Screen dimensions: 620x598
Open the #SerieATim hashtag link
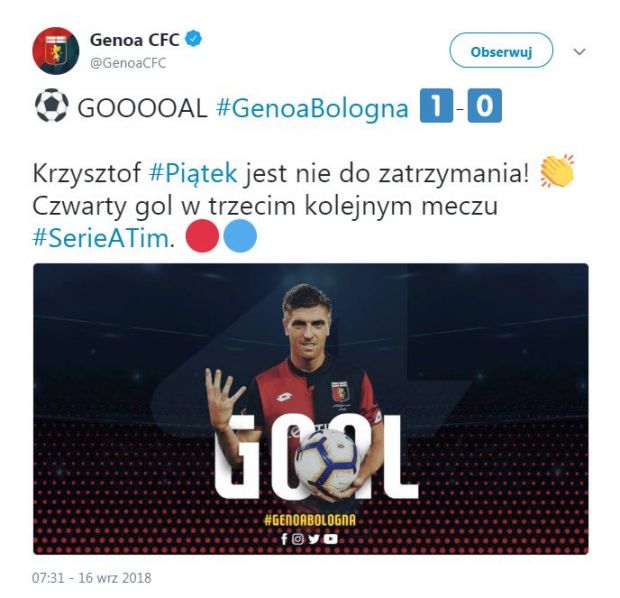[x=101, y=238]
